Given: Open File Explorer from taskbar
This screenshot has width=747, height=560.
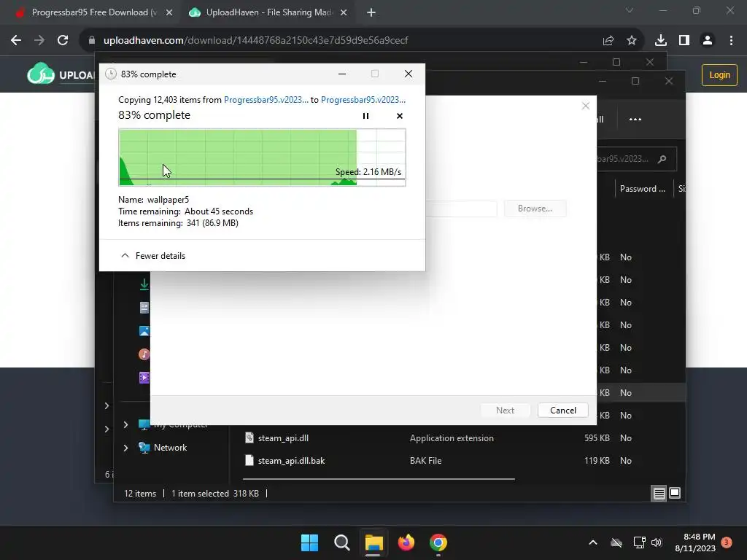Looking at the screenshot, I should click(x=374, y=542).
